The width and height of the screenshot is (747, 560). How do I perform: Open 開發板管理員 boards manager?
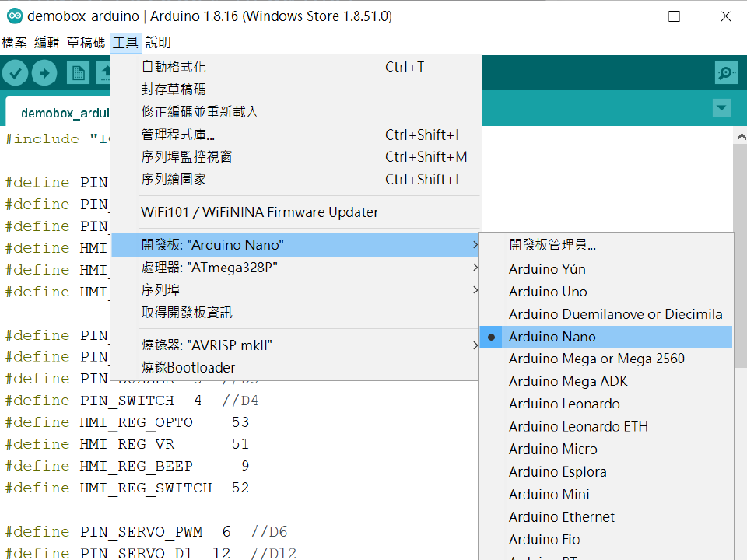[552, 245]
